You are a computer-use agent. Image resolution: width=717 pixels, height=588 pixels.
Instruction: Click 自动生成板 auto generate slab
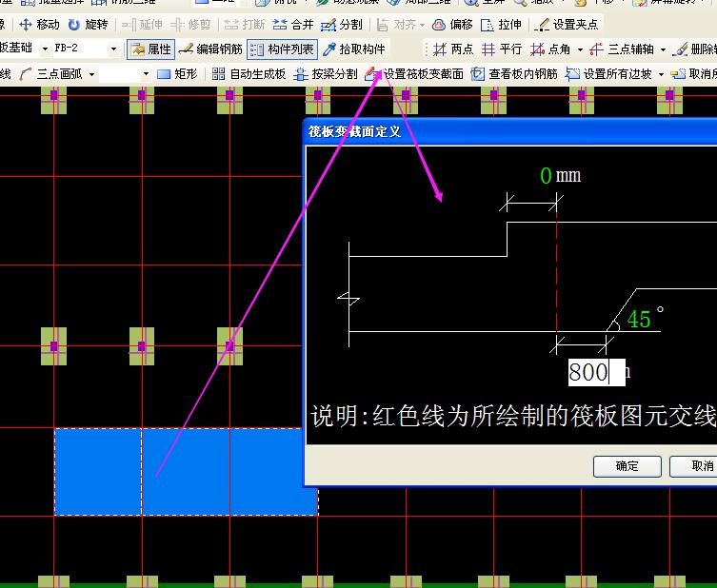pos(249,73)
